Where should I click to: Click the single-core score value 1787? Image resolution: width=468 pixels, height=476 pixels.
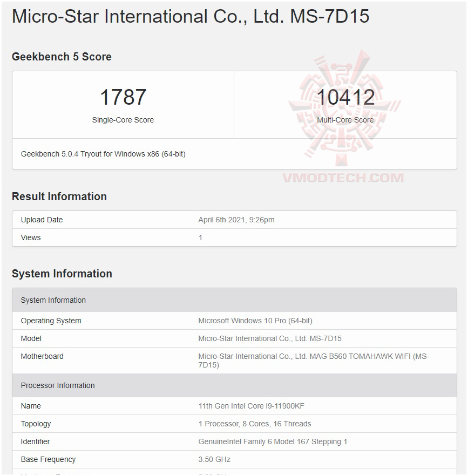tap(123, 97)
